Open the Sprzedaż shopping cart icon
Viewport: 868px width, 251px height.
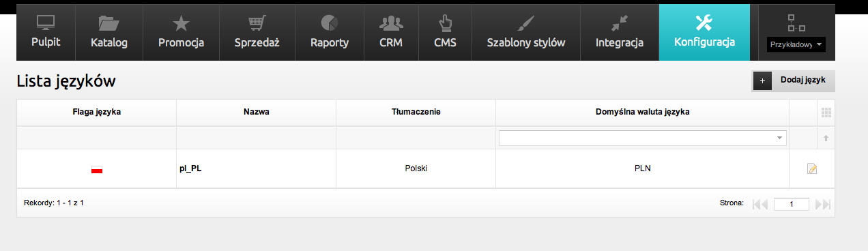pos(257,23)
